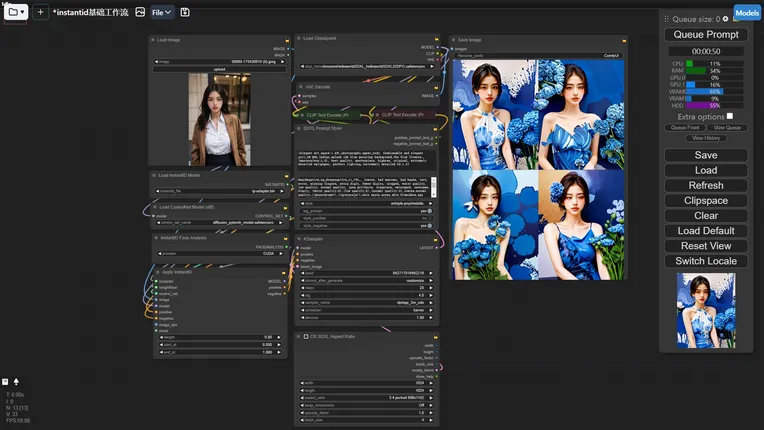Screen dimensions: 764x430
Task: Open the Models panel tab
Action: tap(747, 12)
